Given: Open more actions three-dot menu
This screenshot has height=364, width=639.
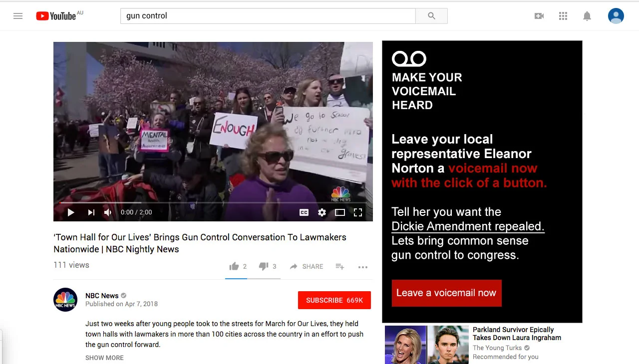Looking at the screenshot, I should (363, 267).
